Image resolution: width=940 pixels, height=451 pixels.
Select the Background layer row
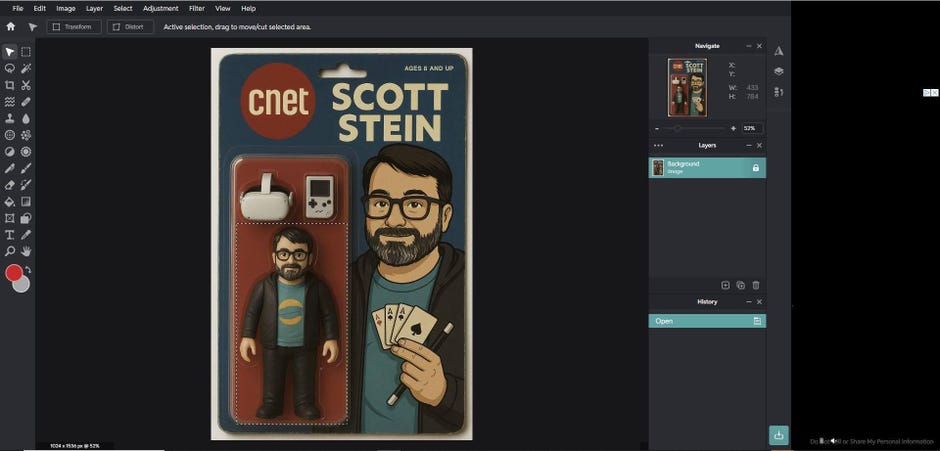707,168
